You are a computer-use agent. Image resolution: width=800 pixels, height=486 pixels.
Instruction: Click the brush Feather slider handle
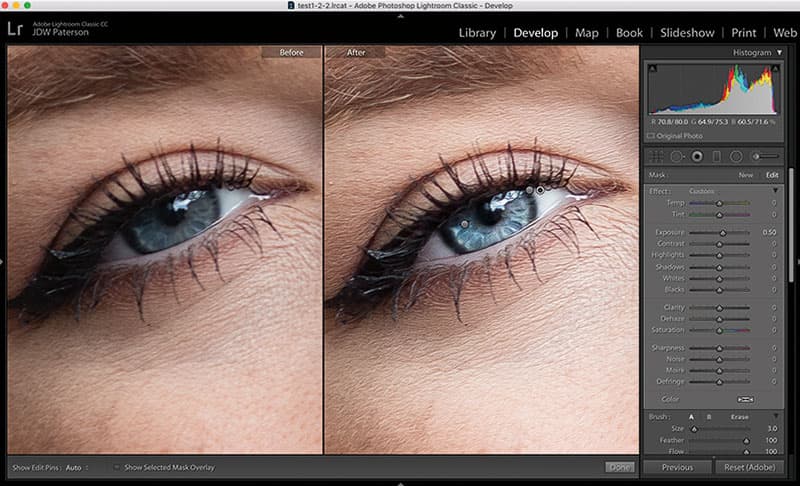pyautogui.click(x=746, y=440)
